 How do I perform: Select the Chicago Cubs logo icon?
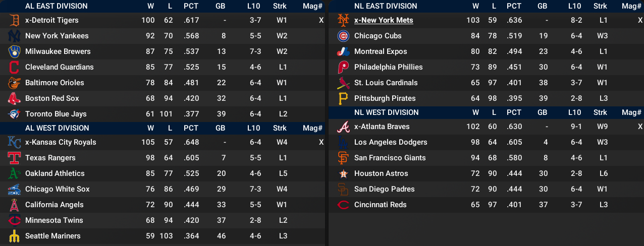tap(343, 36)
